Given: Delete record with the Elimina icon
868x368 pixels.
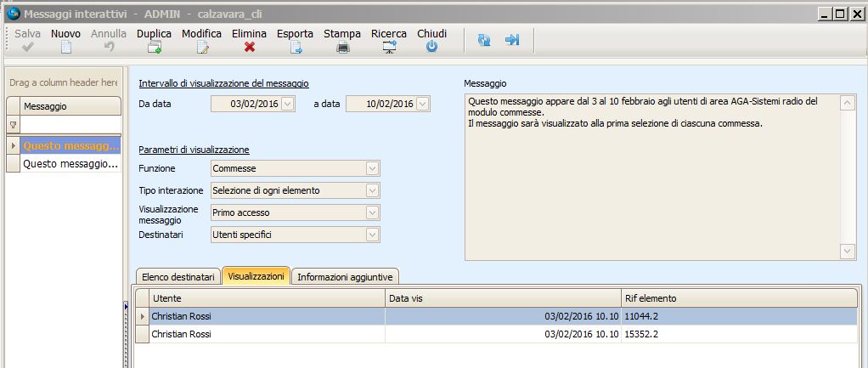Looking at the screenshot, I should (x=250, y=48).
